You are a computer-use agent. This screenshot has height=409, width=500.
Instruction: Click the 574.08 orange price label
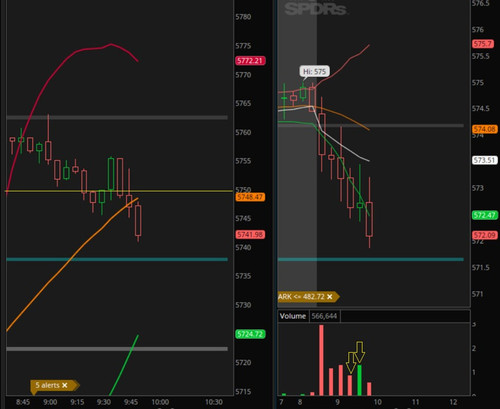tap(485, 129)
